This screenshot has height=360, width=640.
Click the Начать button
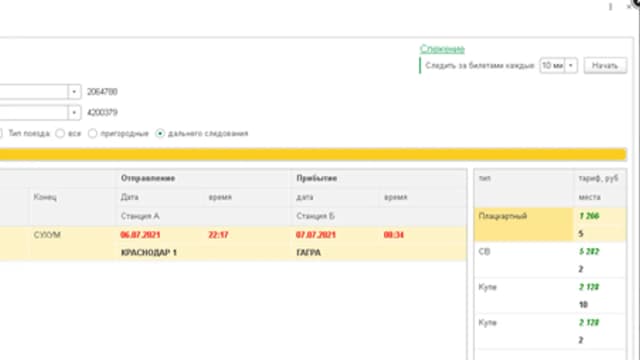point(605,65)
